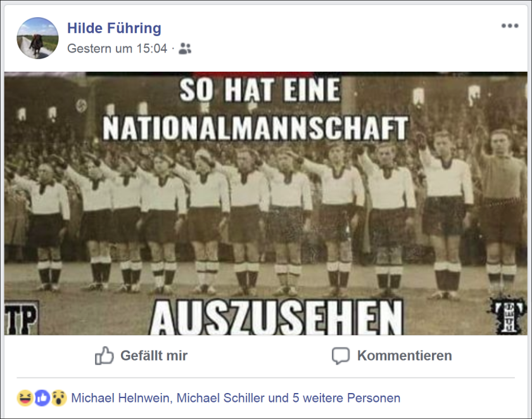
Task: Show the 5 weitere Personen reactions list
Action: click(x=346, y=398)
